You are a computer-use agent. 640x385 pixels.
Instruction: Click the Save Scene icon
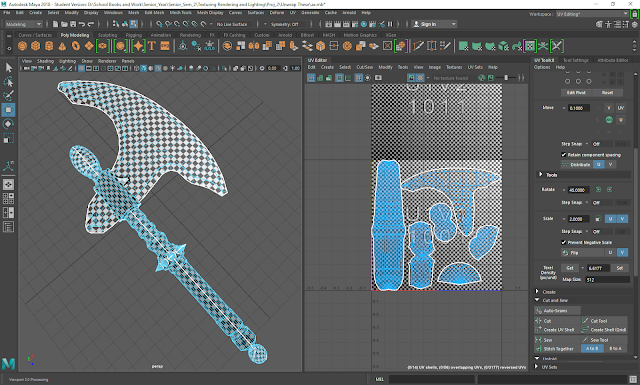point(73,24)
